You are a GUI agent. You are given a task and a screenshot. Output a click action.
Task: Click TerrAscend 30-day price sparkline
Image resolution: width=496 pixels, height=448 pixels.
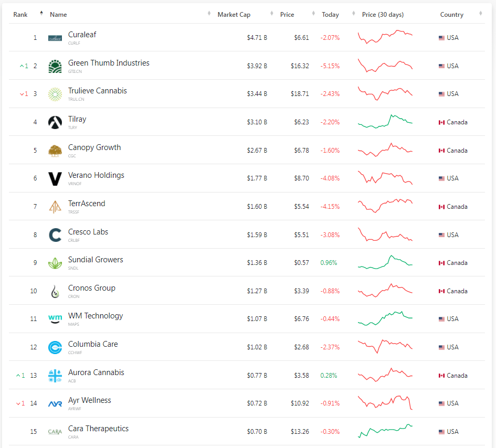tap(385, 206)
